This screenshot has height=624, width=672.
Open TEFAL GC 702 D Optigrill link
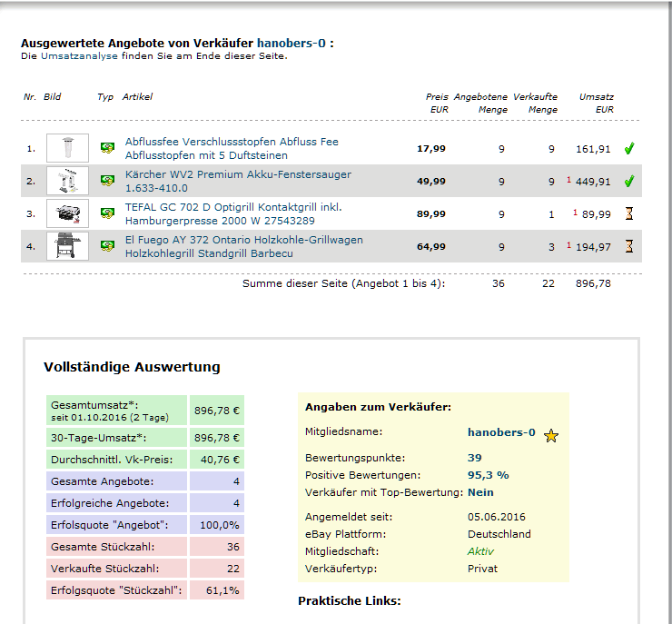coord(233,213)
